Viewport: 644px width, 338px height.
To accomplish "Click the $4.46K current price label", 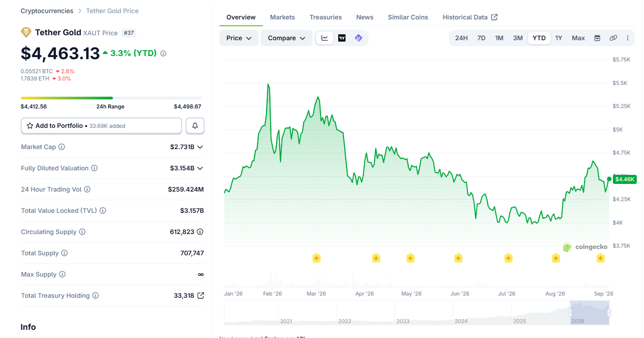I will coord(625,179).
